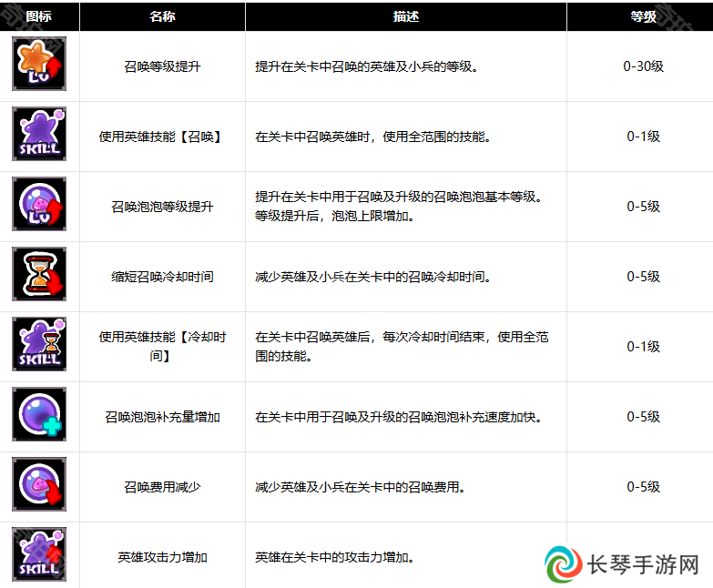Click the orange star summon level-up icon
This screenshot has height=588, width=713.
(x=39, y=64)
